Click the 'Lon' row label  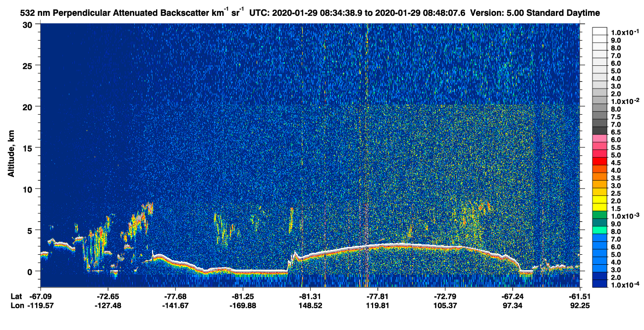pos(16,305)
